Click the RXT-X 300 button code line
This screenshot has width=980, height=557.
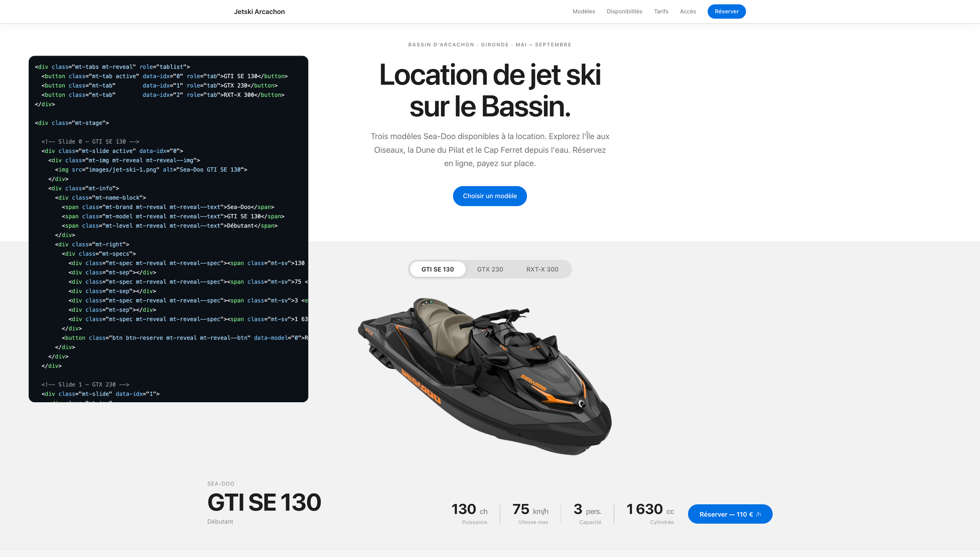tap(163, 95)
